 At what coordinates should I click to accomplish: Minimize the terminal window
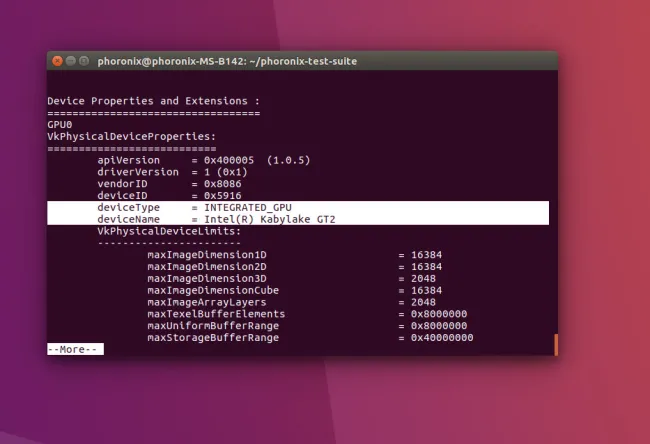coord(71,61)
